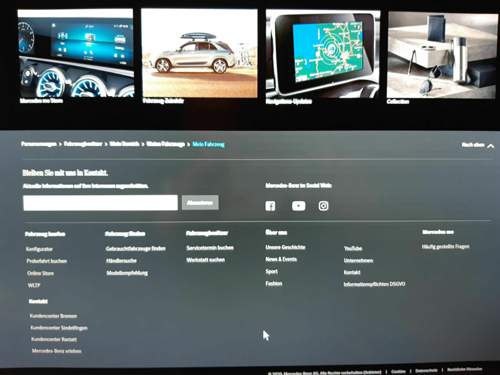Open the Unternehmen footer link
Screen dimensions: 500x375
(x=358, y=260)
